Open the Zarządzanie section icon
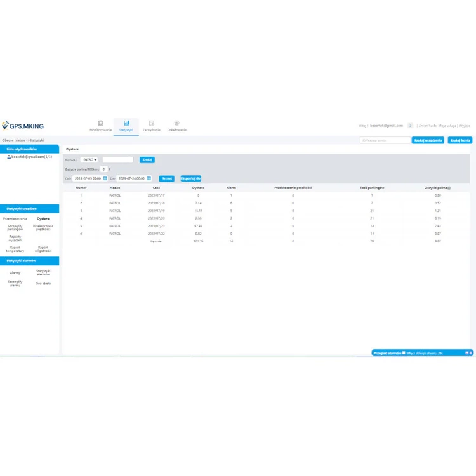Screen dimensions: 476x476 [151, 124]
